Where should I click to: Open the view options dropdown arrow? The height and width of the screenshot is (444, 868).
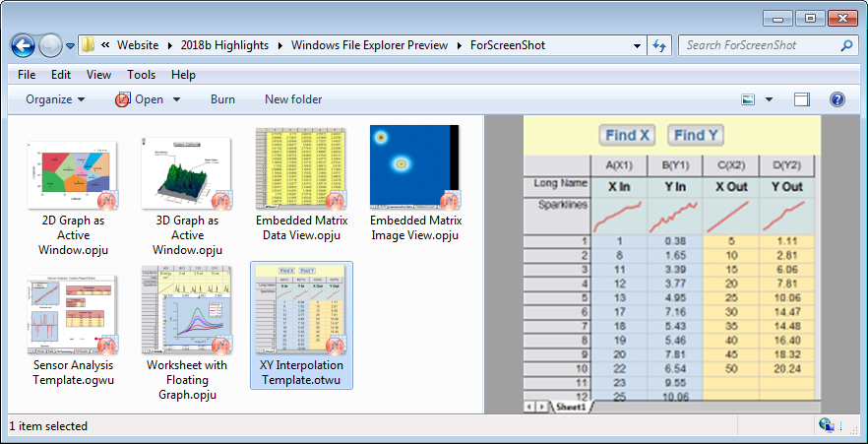769,99
